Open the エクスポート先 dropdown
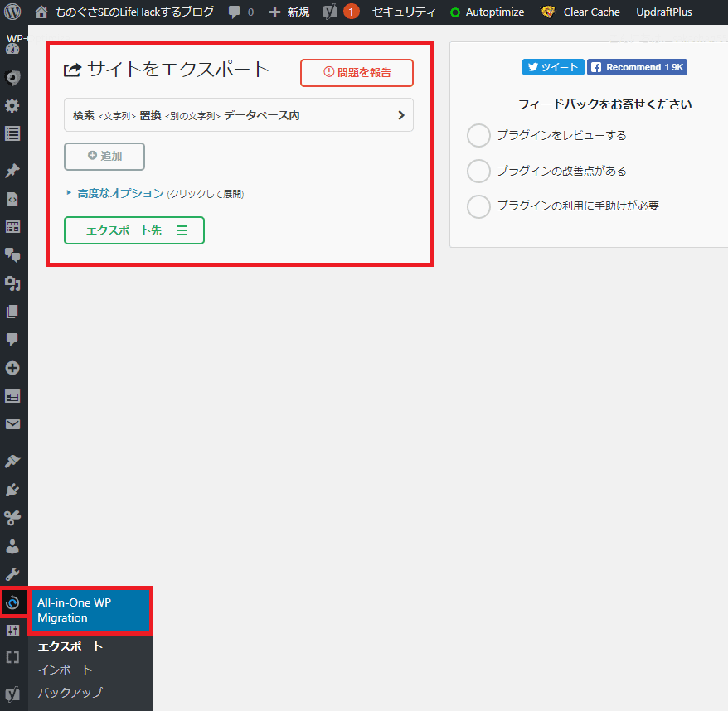The height and width of the screenshot is (711, 728). [x=133, y=230]
